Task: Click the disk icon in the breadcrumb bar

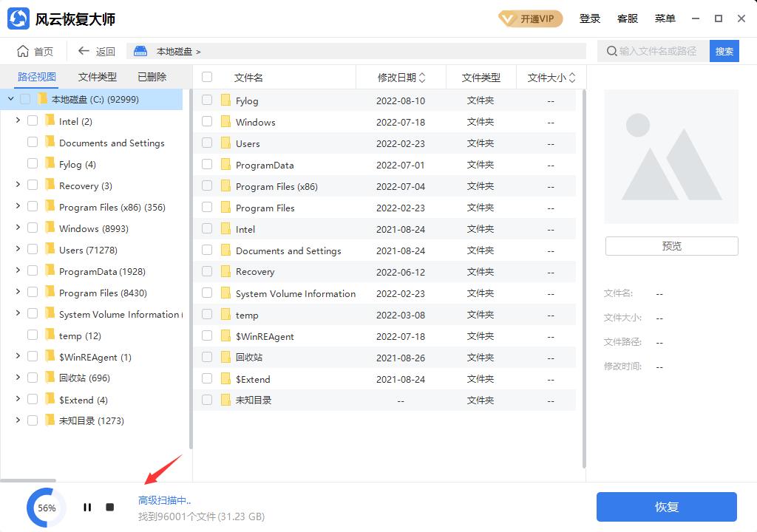Action: tap(140, 51)
